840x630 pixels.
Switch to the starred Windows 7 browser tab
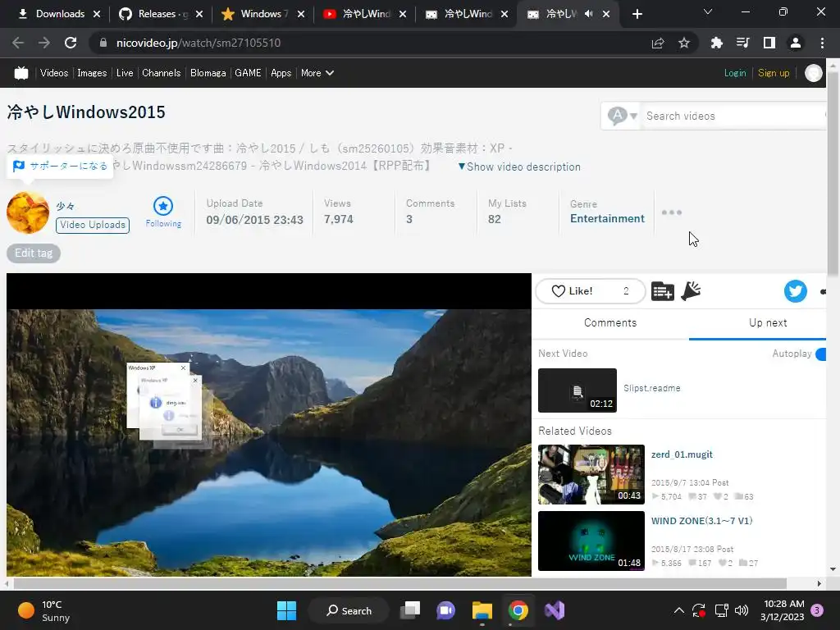pos(263,14)
